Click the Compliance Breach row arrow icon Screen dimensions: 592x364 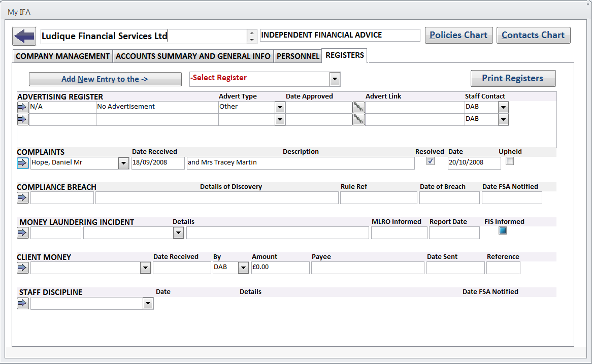[22, 198]
